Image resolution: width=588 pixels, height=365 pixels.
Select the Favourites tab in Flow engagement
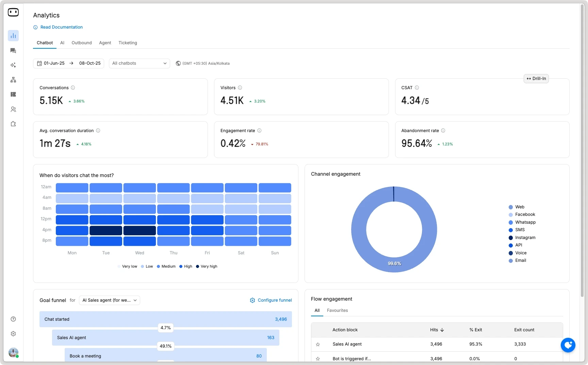tap(337, 311)
